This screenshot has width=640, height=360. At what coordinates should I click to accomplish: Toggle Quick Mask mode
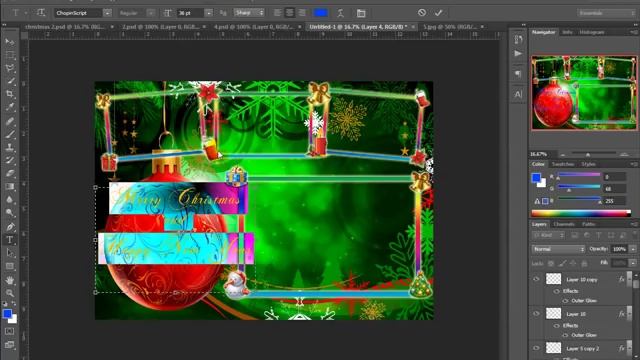[x=9, y=331]
